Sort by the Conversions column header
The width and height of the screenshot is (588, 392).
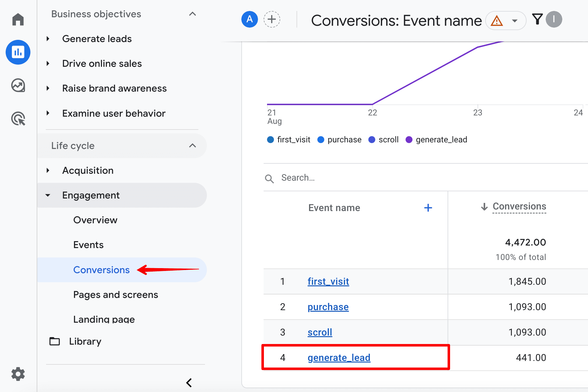(x=519, y=206)
